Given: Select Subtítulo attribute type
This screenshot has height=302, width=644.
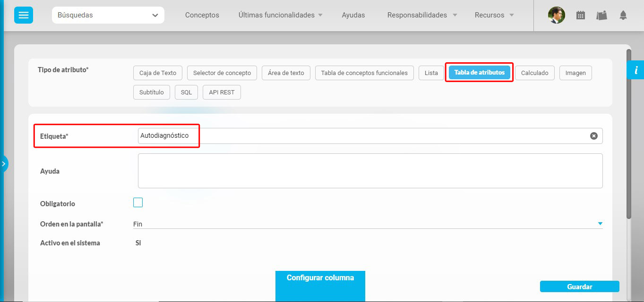Looking at the screenshot, I should 152,92.
